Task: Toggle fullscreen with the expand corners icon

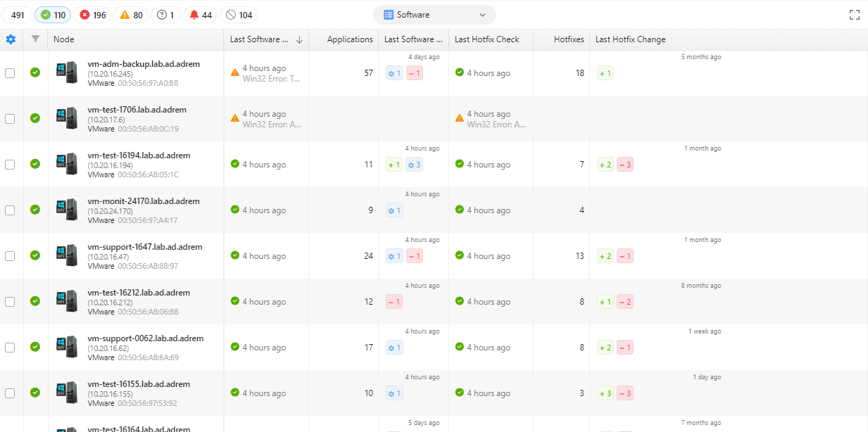Action: click(855, 15)
